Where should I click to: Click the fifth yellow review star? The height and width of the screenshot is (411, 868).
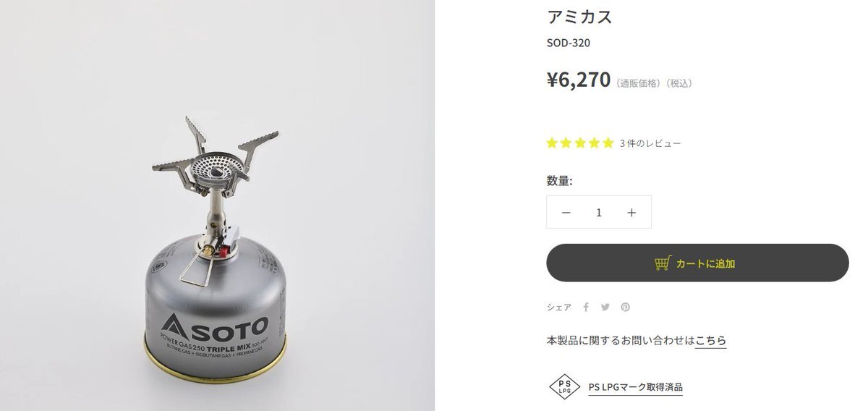pyautogui.click(x=608, y=143)
